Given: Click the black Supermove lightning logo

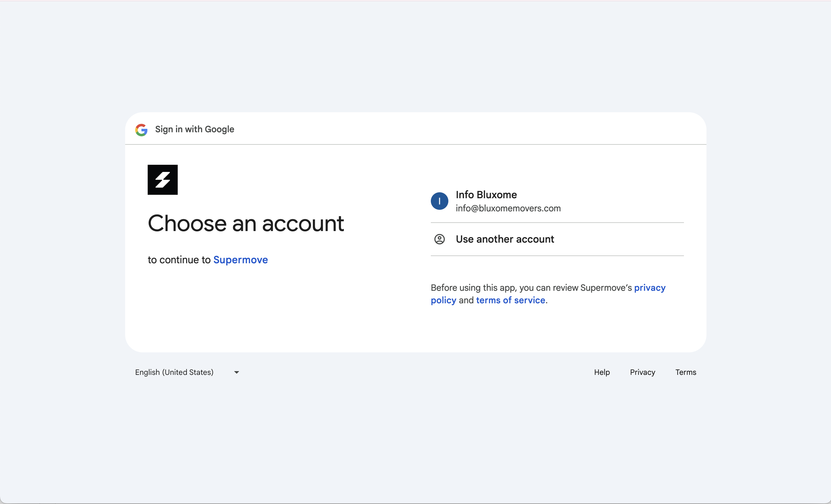Looking at the screenshot, I should (163, 180).
